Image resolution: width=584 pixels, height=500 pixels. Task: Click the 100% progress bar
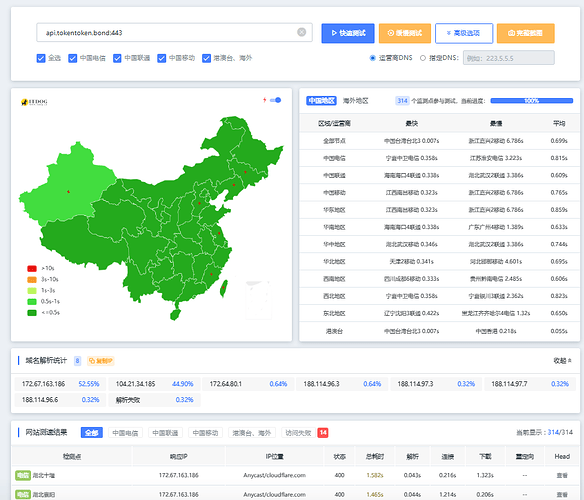click(x=531, y=101)
